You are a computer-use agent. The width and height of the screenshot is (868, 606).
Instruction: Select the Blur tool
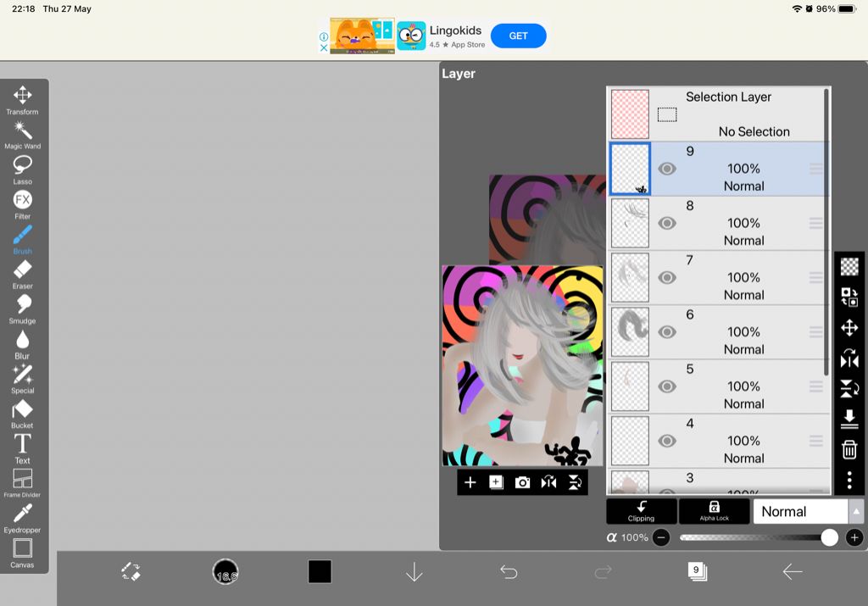22,344
